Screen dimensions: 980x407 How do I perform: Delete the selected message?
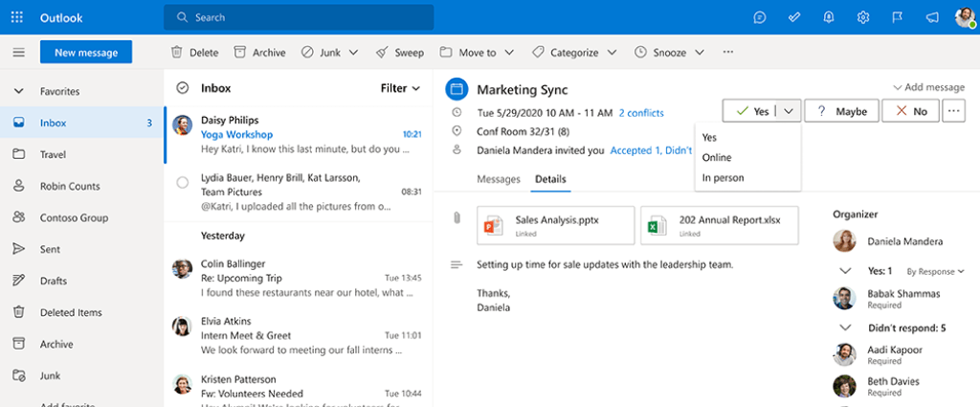[194, 53]
